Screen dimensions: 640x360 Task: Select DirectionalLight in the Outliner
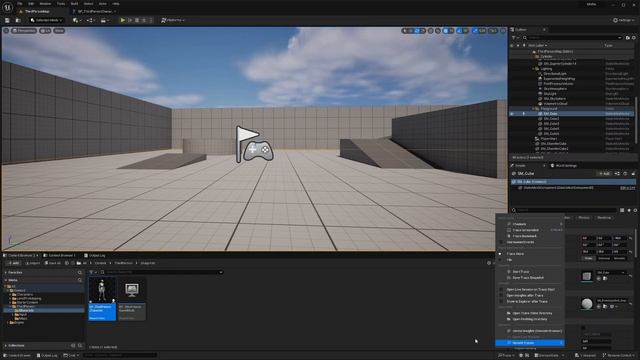555,74
